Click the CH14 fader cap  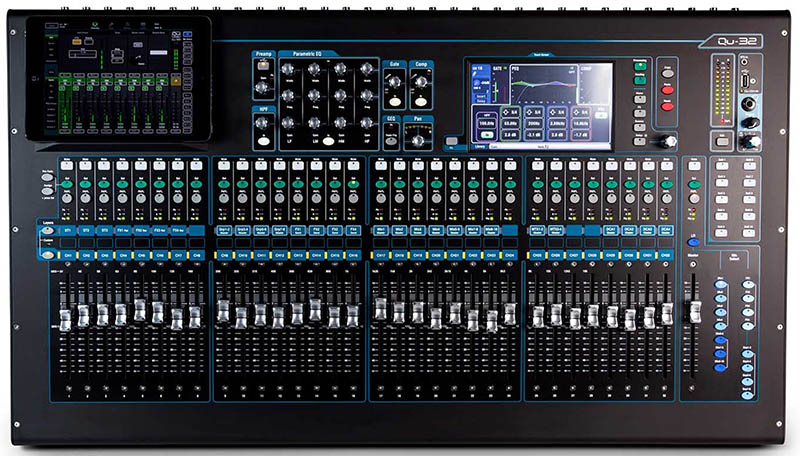[315, 310]
